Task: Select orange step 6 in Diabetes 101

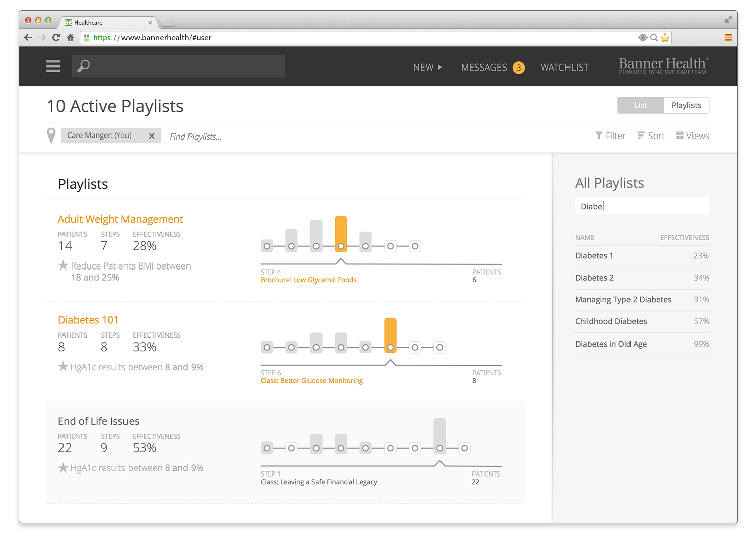Action: pyautogui.click(x=390, y=335)
